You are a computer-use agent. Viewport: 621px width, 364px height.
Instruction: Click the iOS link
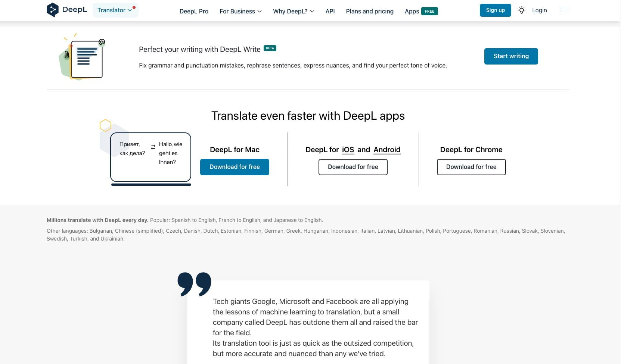point(348,150)
